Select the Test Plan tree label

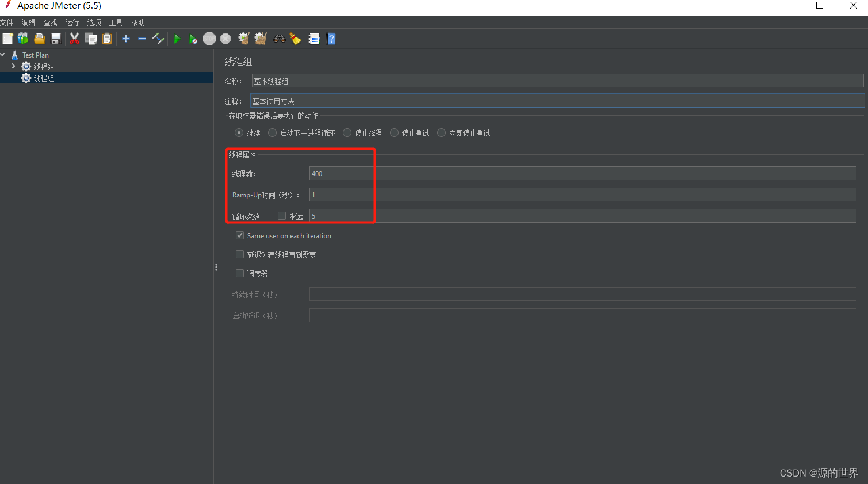click(x=36, y=55)
